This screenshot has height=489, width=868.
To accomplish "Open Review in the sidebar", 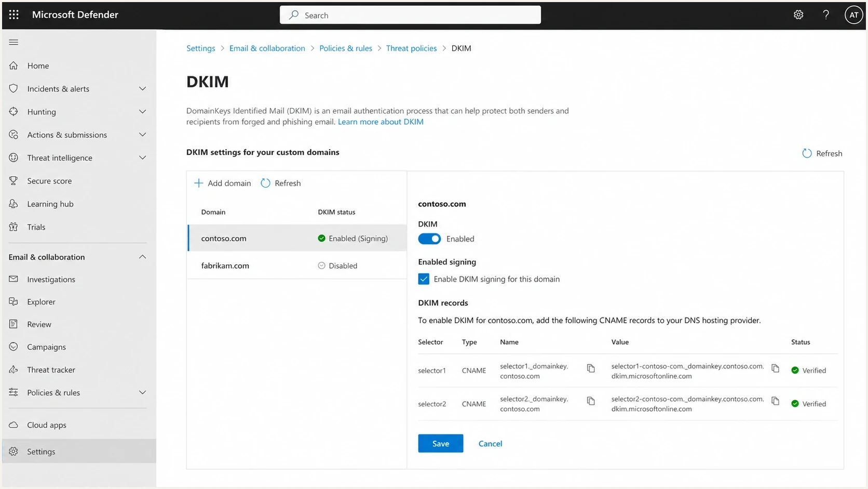I will point(79,324).
